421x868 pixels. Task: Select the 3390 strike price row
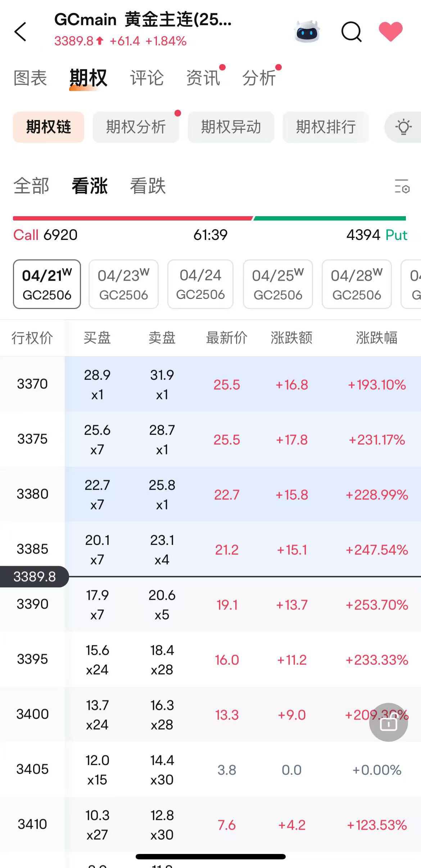coord(32,604)
